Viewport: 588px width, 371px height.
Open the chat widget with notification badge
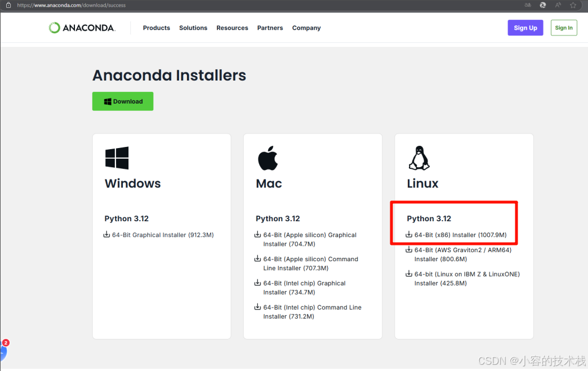tap(4, 350)
